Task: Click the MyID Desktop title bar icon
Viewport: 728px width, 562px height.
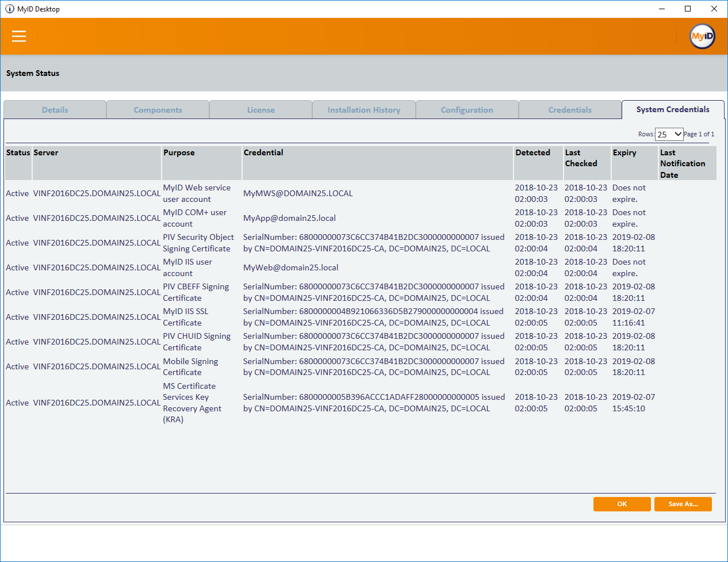Action: coord(9,9)
